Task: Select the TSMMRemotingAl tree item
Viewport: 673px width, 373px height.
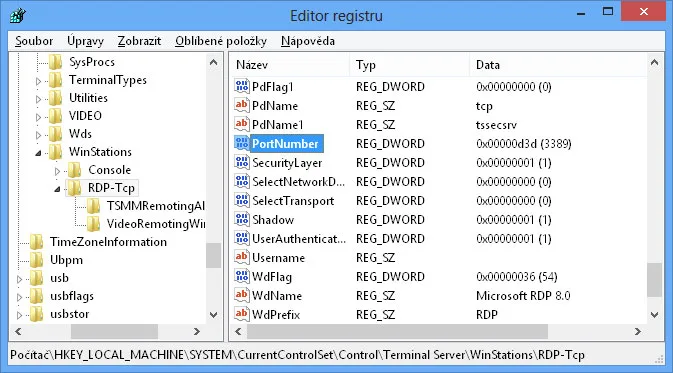Action: tap(155, 206)
